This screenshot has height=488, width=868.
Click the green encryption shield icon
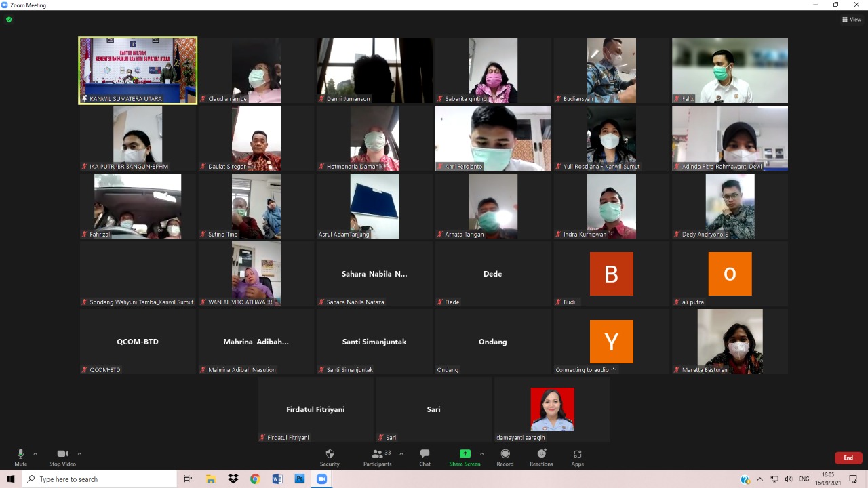9,20
